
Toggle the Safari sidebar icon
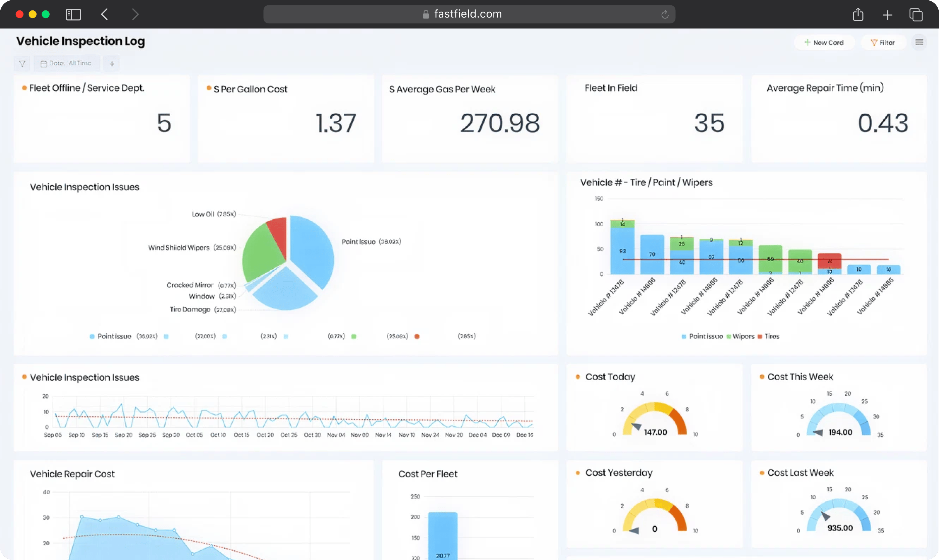pos(73,14)
